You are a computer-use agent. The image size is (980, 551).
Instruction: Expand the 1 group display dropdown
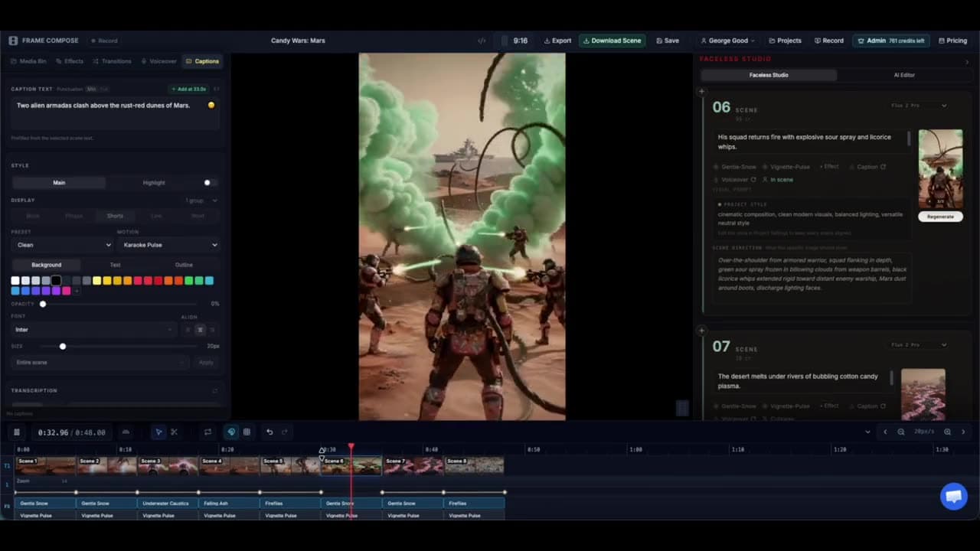tap(201, 201)
